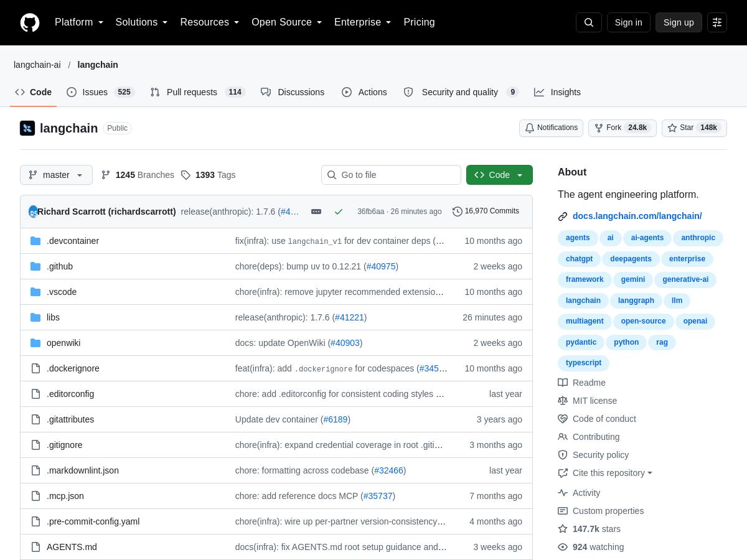Open the appearance settings sliders icon
Viewport: 747px width, 560px height.
click(717, 22)
